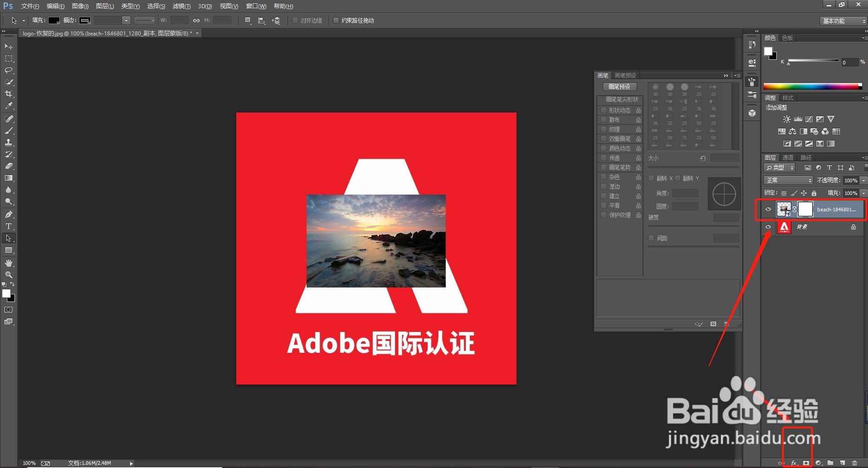Select the Pen tool
Image resolution: width=868 pixels, height=468 pixels.
(9, 214)
